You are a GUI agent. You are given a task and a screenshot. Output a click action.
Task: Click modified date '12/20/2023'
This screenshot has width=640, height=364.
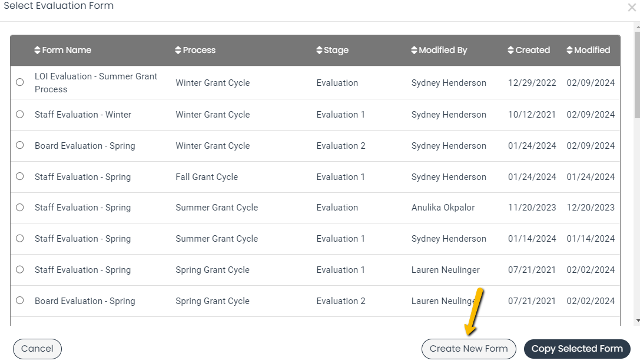(x=591, y=208)
